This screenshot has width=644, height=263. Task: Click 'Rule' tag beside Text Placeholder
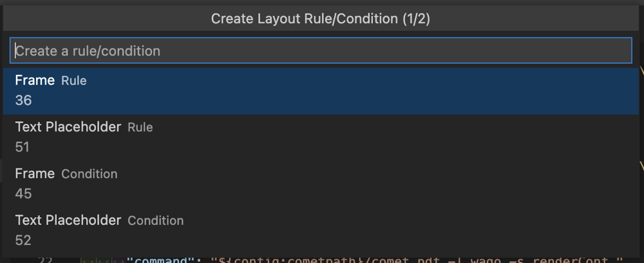pyautogui.click(x=140, y=128)
